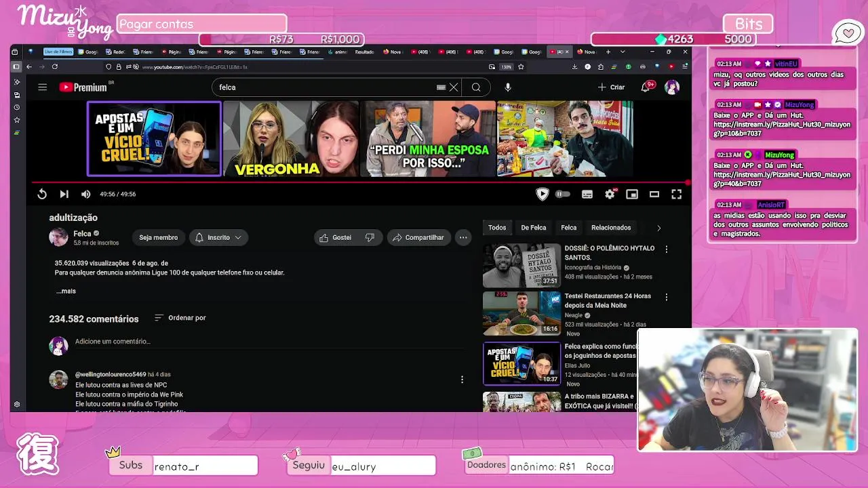Open the @wellingtonlourenco5469 commenter profile
This screenshot has width=868, height=488.
[x=111, y=374]
